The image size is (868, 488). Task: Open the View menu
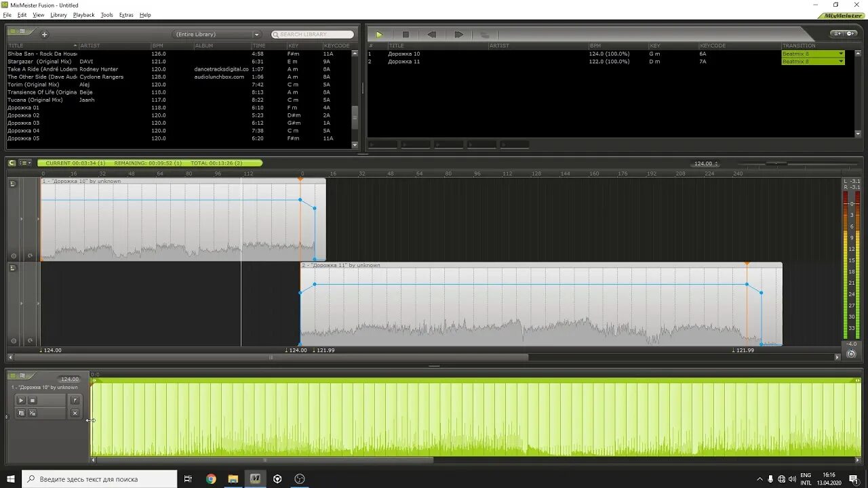click(39, 15)
